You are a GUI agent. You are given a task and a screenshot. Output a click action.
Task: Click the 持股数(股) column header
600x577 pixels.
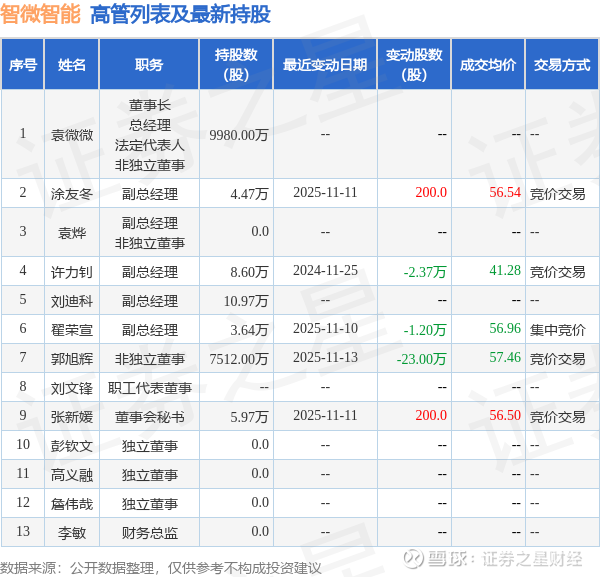pyautogui.click(x=236, y=64)
